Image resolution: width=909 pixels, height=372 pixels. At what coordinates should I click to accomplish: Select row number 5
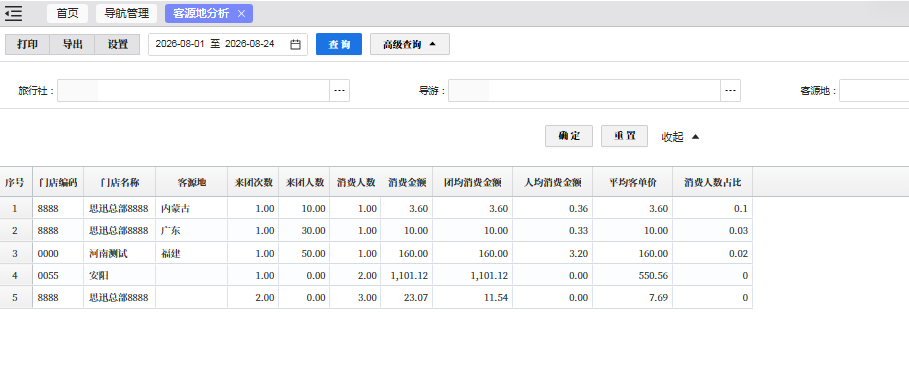coord(16,297)
